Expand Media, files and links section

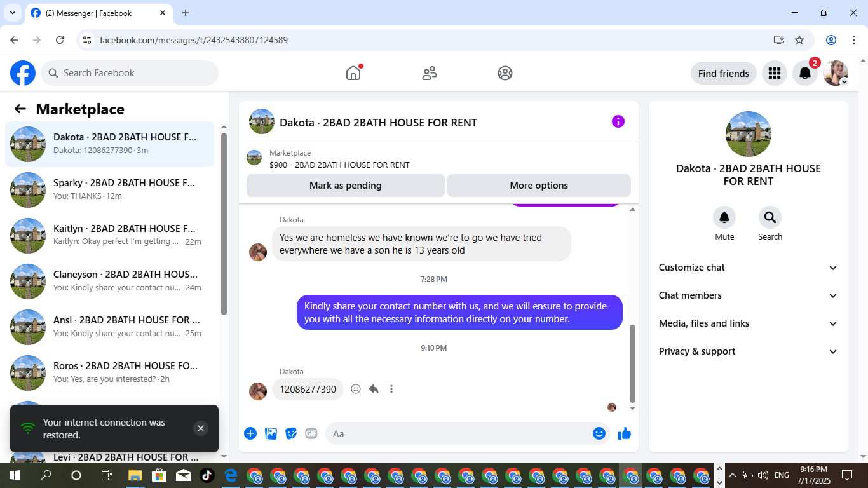pos(748,323)
